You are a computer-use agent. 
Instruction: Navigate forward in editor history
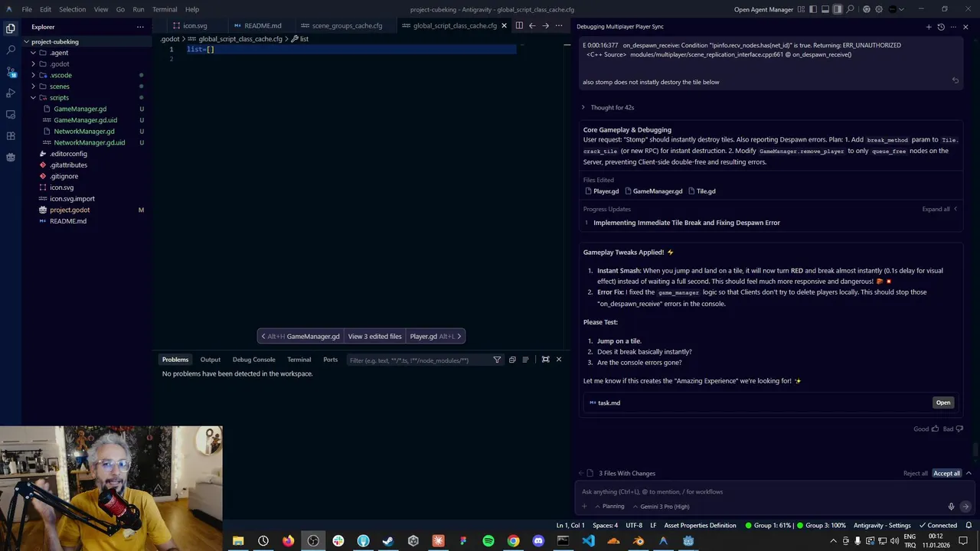(x=545, y=25)
